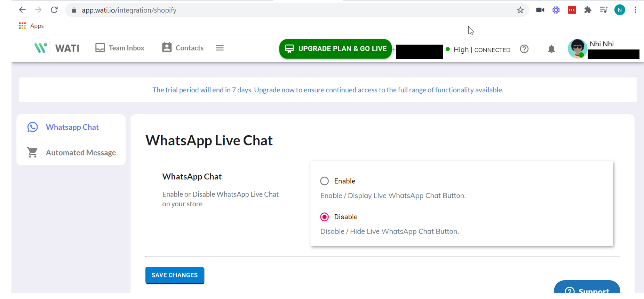Focus the address bar with app.wati.io URL
The width and height of the screenshot is (644, 299).
tap(296, 10)
